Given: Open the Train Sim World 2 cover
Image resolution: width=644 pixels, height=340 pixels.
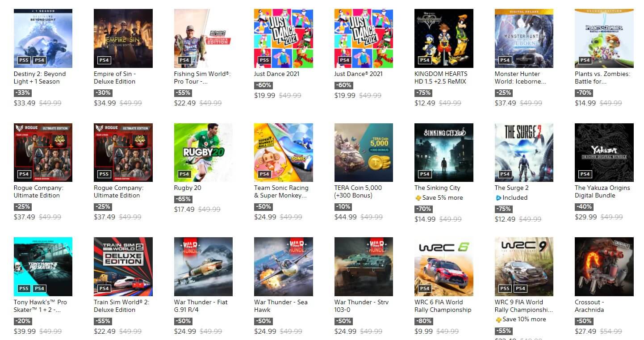Looking at the screenshot, I should pos(123,267).
